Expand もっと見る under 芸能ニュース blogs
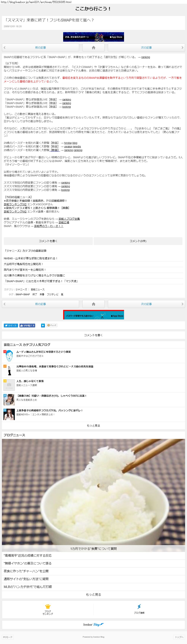 94,426
